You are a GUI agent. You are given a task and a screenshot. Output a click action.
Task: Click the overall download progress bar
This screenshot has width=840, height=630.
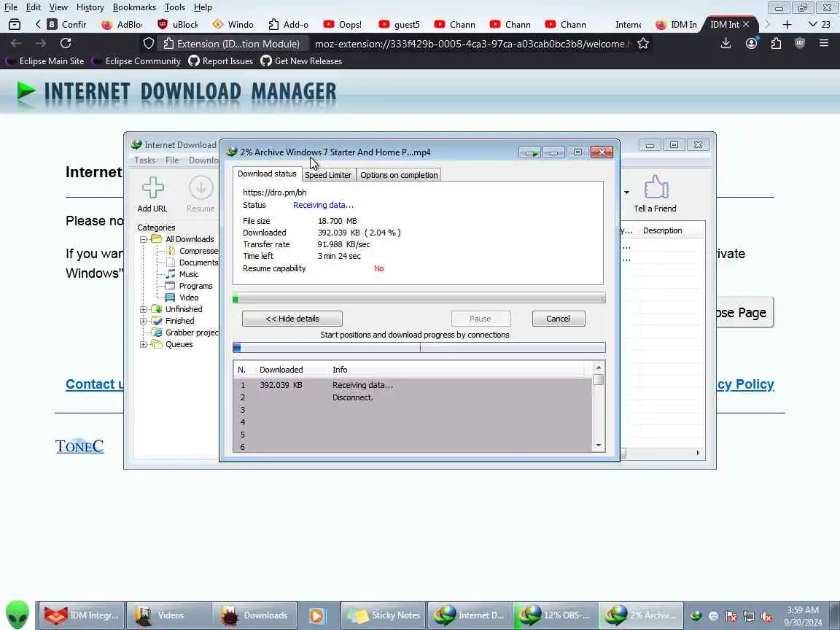click(419, 298)
